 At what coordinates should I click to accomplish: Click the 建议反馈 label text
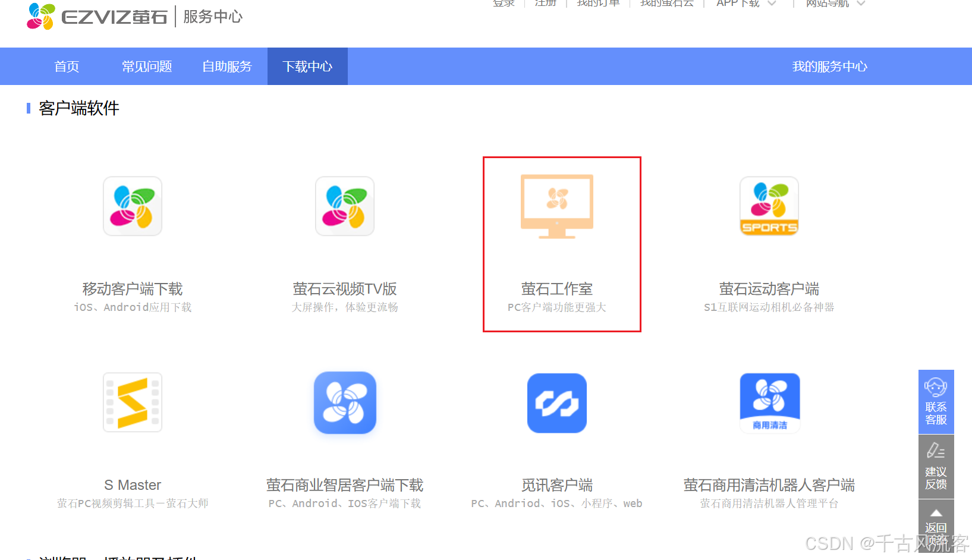point(936,478)
